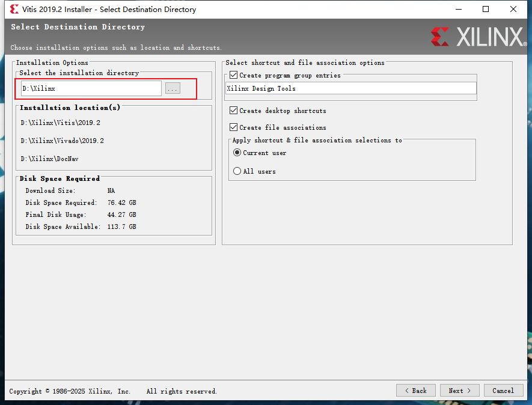
Task: Click the Download Size value NA
Action: [x=111, y=190]
